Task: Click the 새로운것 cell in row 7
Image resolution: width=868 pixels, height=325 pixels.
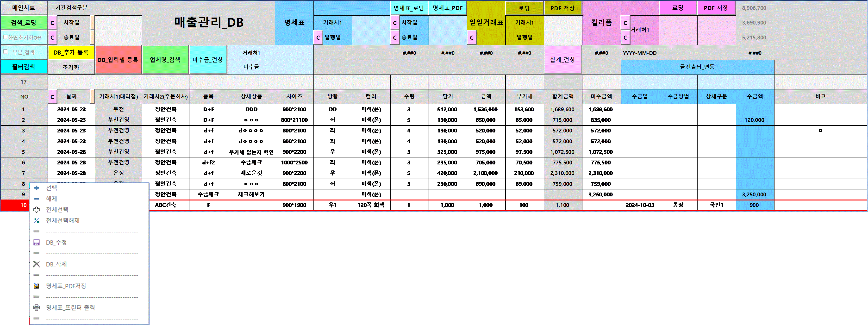Action: [251, 173]
